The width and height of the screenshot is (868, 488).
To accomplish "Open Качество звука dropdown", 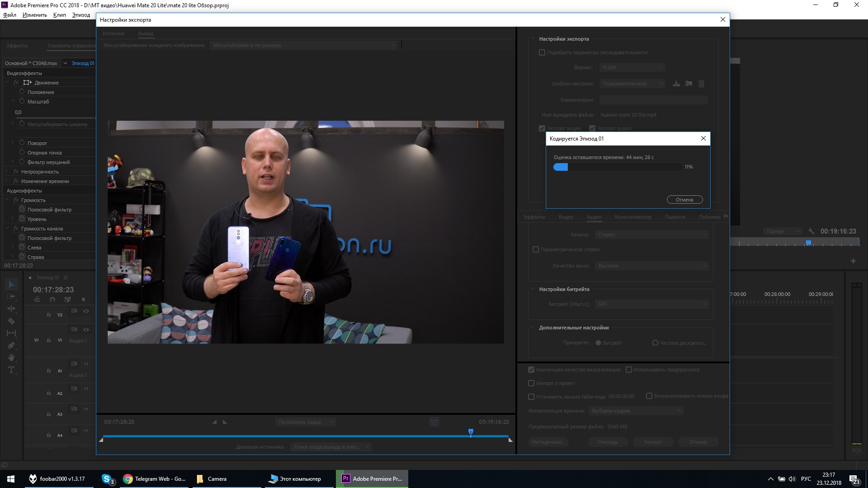I will 651,266.
